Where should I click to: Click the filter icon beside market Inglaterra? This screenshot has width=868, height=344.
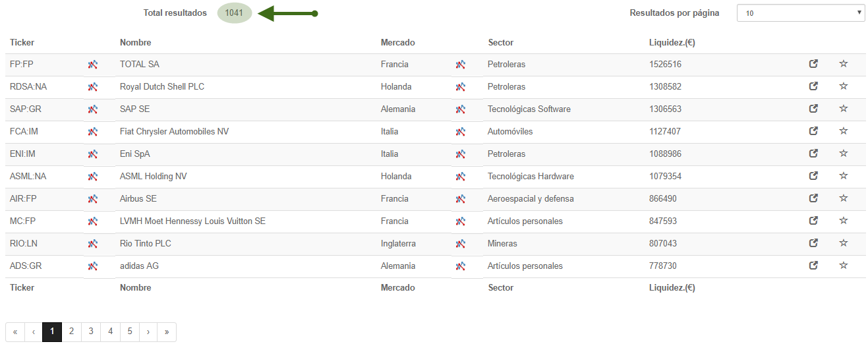[460, 244]
